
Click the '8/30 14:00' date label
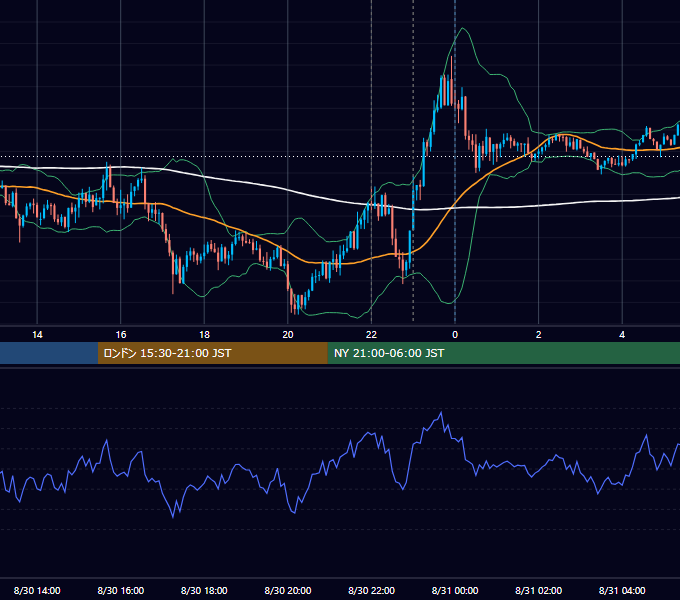click(x=37, y=590)
